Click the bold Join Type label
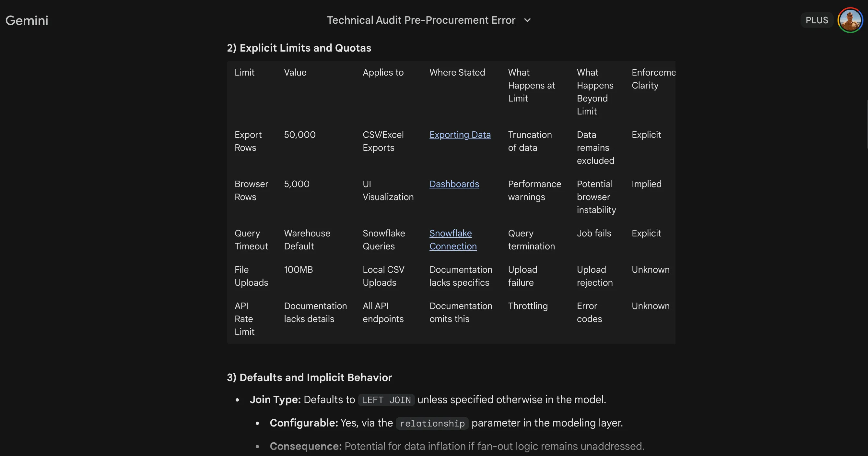The image size is (868, 456). pos(275,400)
